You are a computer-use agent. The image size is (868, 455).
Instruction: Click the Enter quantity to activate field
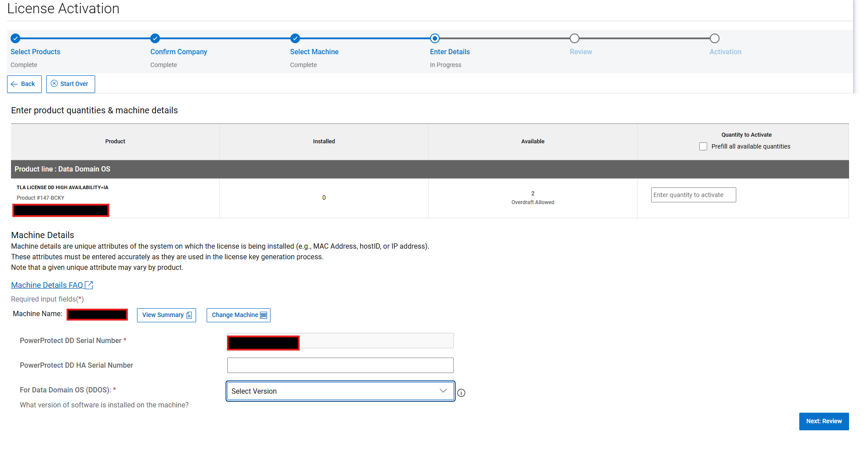[x=693, y=194]
